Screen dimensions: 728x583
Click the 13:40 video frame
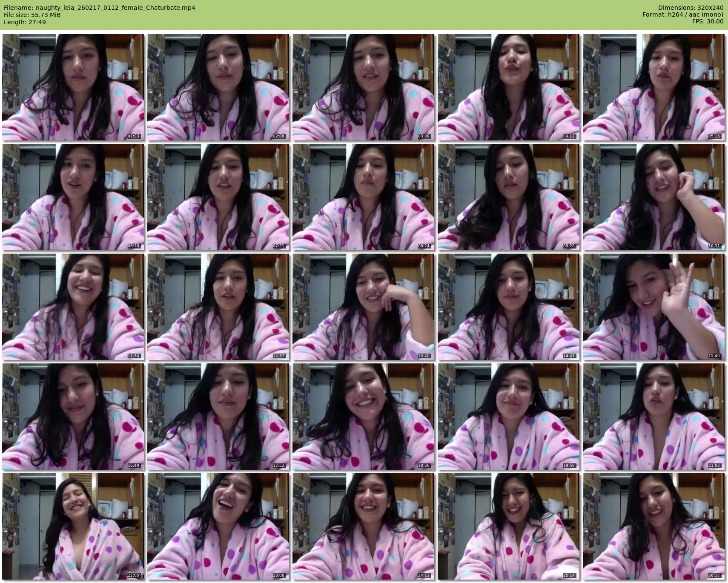364,307
